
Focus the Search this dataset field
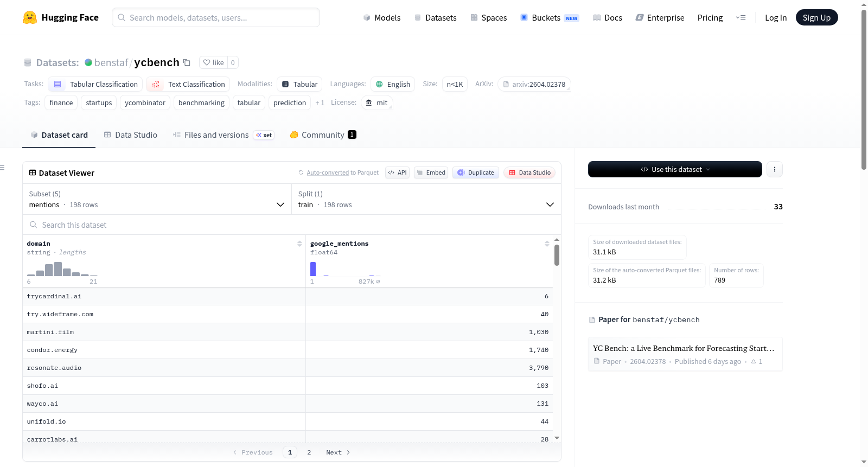292,225
